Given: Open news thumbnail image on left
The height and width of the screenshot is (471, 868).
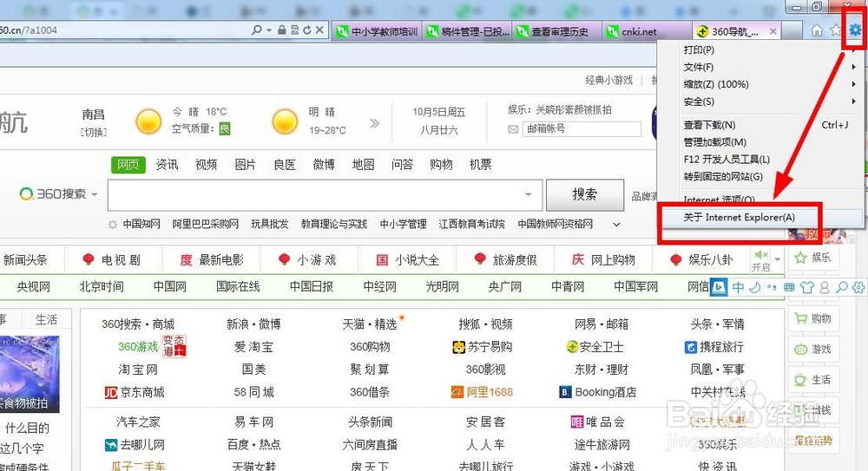Looking at the screenshot, I should [30, 374].
